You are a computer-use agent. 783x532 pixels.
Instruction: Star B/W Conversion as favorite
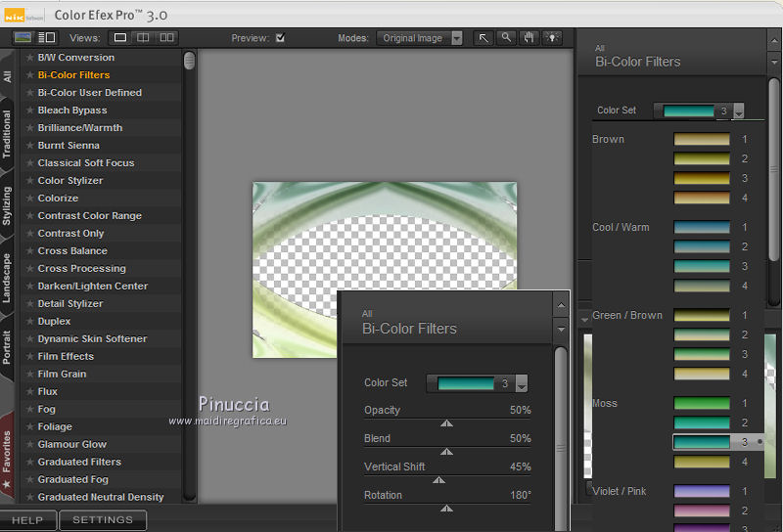click(30, 58)
